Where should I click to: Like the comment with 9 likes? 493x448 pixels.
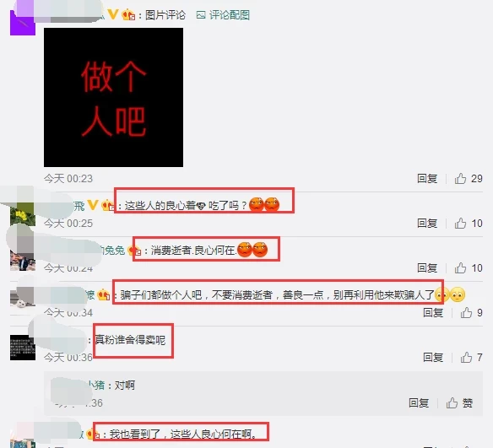coord(466,313)
